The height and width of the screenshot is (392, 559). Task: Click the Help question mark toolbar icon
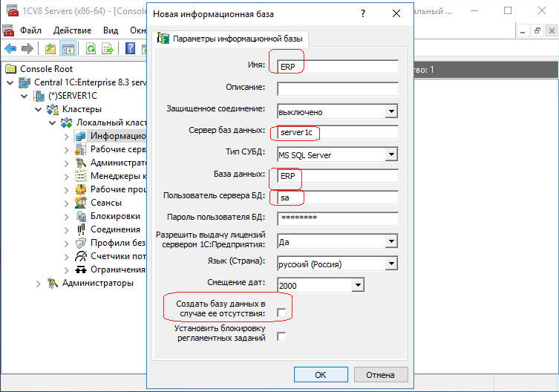tap(130, 48)
